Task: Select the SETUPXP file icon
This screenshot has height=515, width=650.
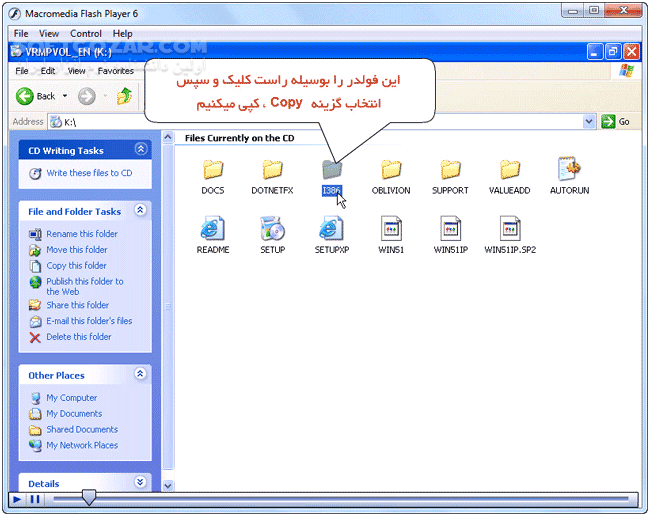Action: (332, 228)
